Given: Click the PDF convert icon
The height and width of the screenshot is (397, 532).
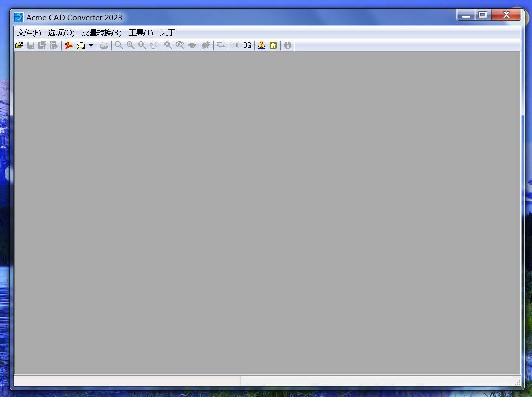Looking at the screenshot, I should click(x=68, y=45).
